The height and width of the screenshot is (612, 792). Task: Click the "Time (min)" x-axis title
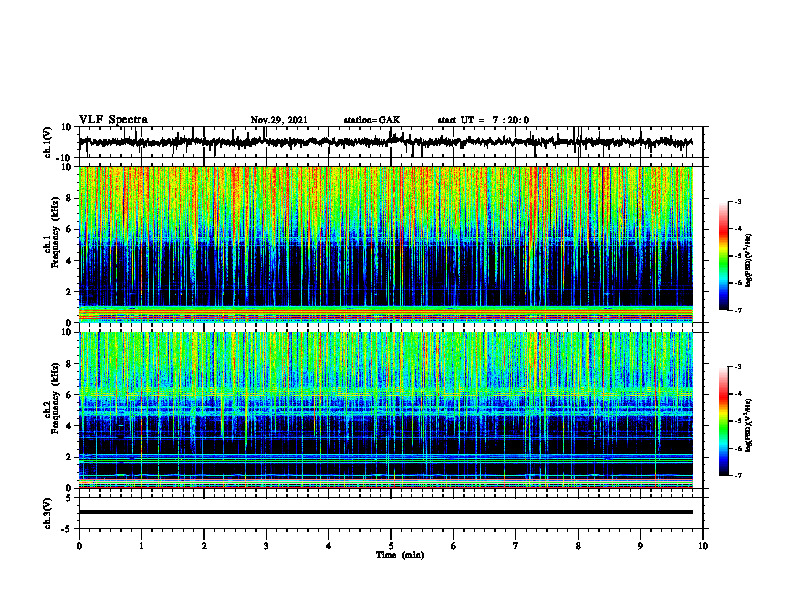[400, 555]
